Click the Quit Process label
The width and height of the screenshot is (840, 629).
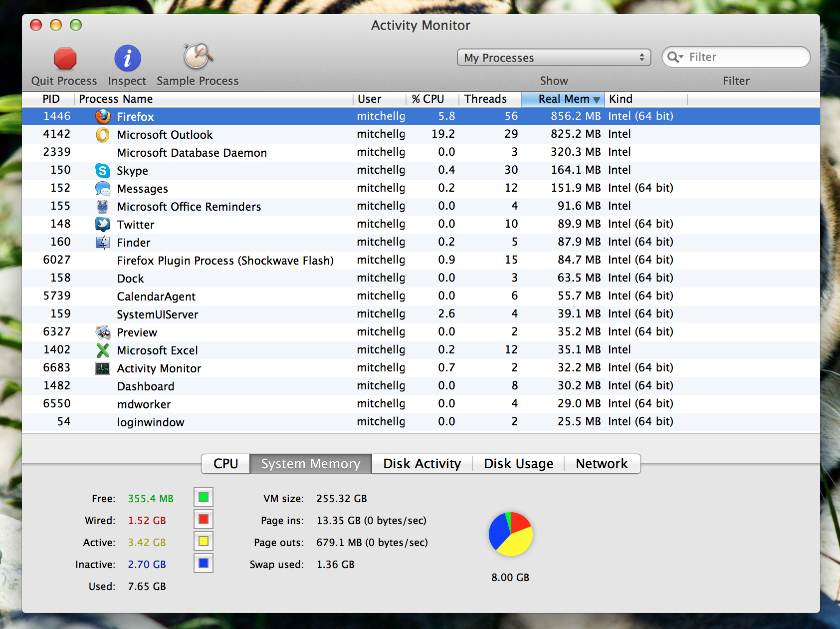pyautogui.click(x=64, y=81)
